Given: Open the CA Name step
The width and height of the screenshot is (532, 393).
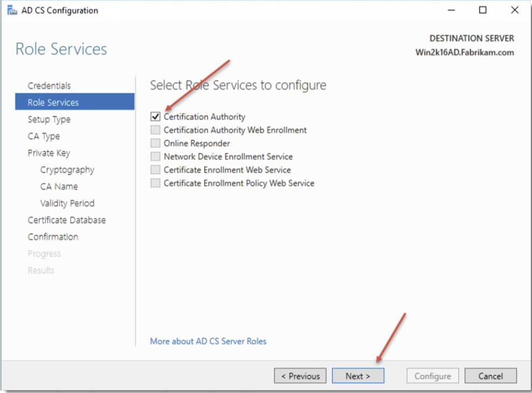Looking at the screenshot, I should (59, 187).
